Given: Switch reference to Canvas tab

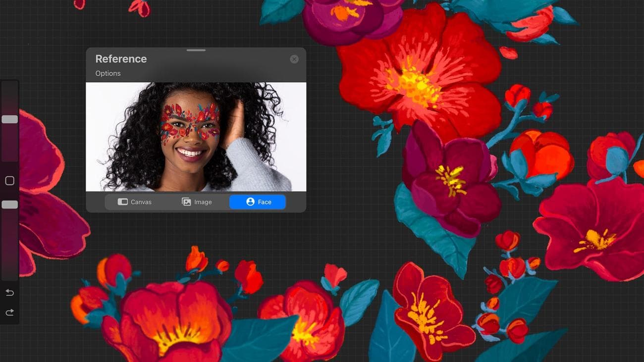Looking at the screenshot, I should click(x=135, y=202).
